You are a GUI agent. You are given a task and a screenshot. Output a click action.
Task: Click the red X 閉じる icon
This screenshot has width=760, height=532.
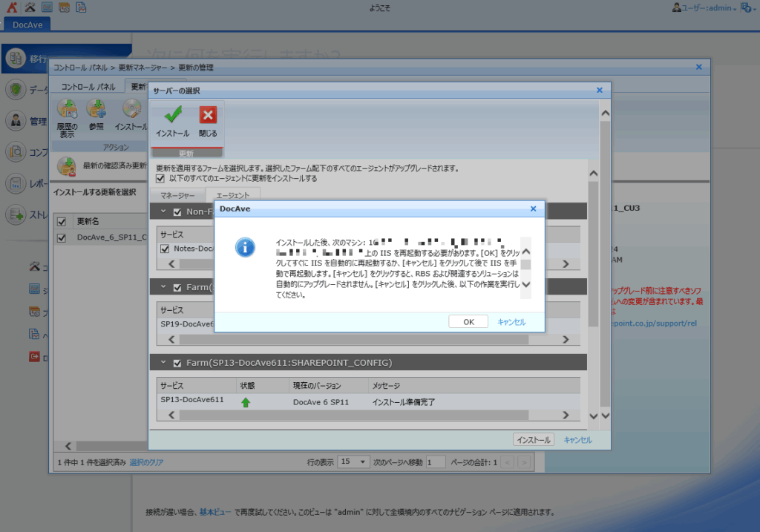[x=208, y=115]
